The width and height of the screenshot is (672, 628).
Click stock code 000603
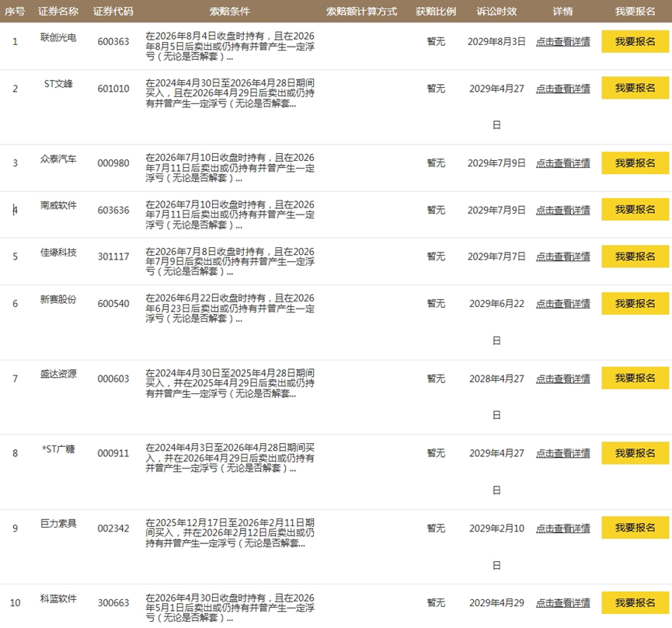click(x=113, y=379)
